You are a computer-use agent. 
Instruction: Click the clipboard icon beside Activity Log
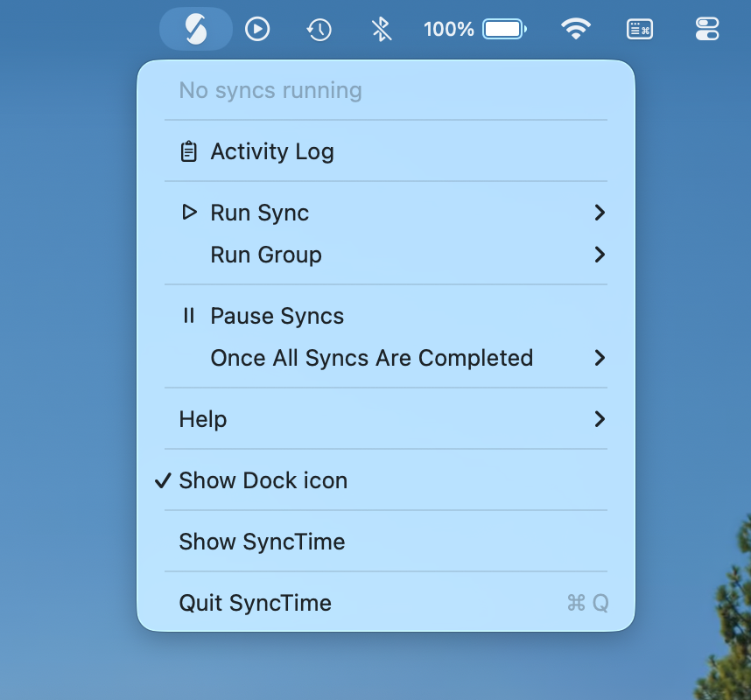coord(188,151)
